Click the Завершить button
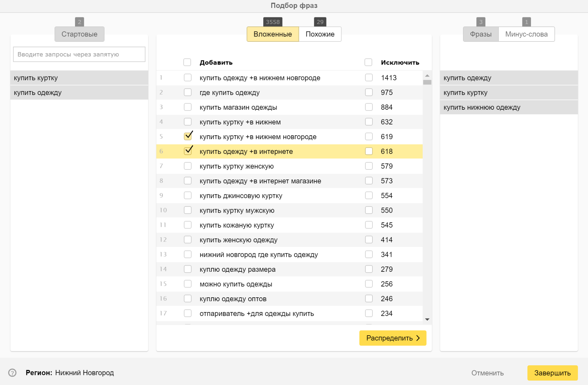This screenshot has height=385, width=588. pos(552,373)
